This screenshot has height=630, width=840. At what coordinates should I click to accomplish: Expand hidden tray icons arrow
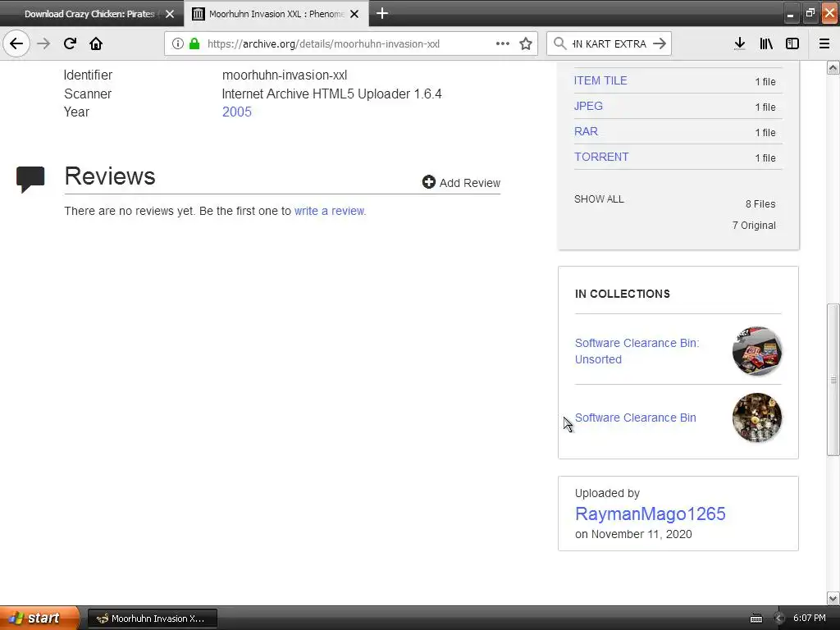coord(778,619)
